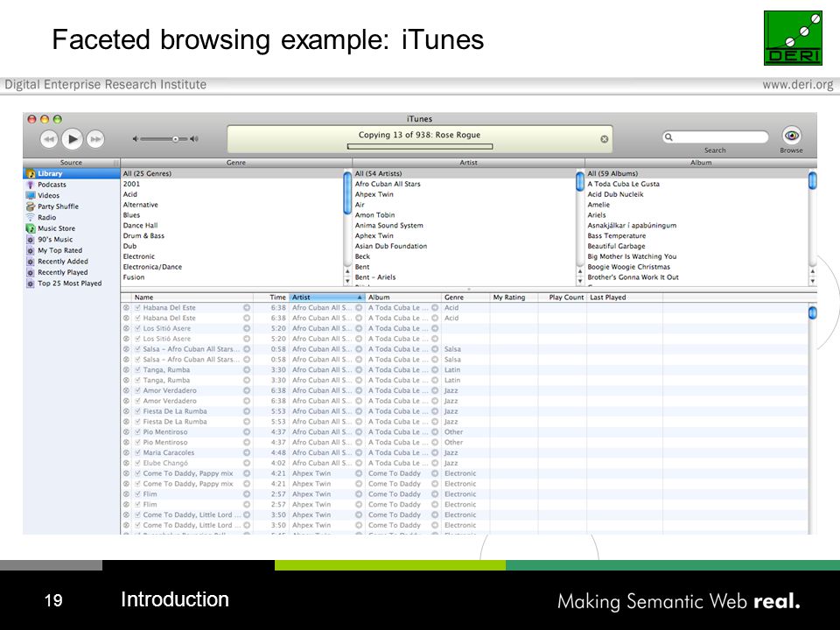Screen dimensions: 840x630
Task: Uncheck the first Flim track
Action: coord(137,494)
